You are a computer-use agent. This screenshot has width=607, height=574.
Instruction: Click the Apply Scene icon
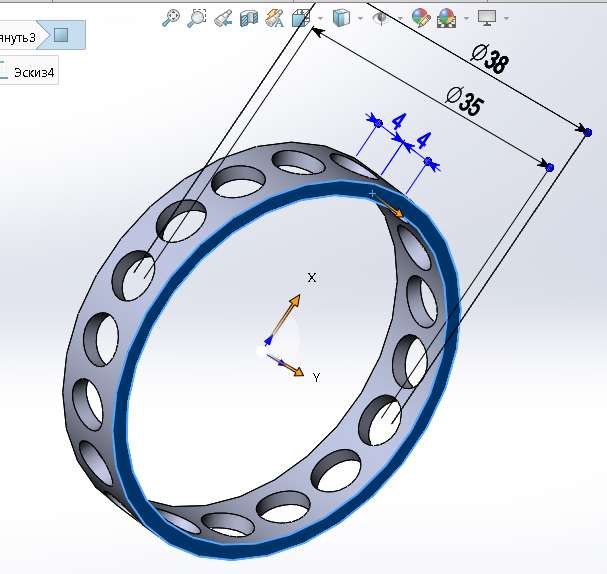click(446, 18)
